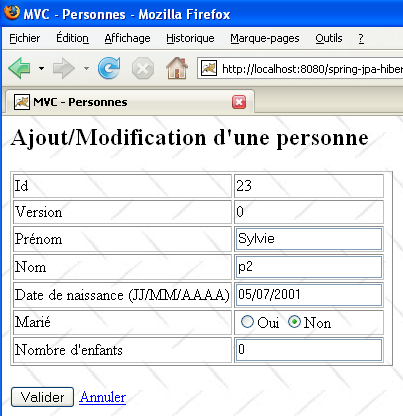Open the Fichier menu

(25, 38)
